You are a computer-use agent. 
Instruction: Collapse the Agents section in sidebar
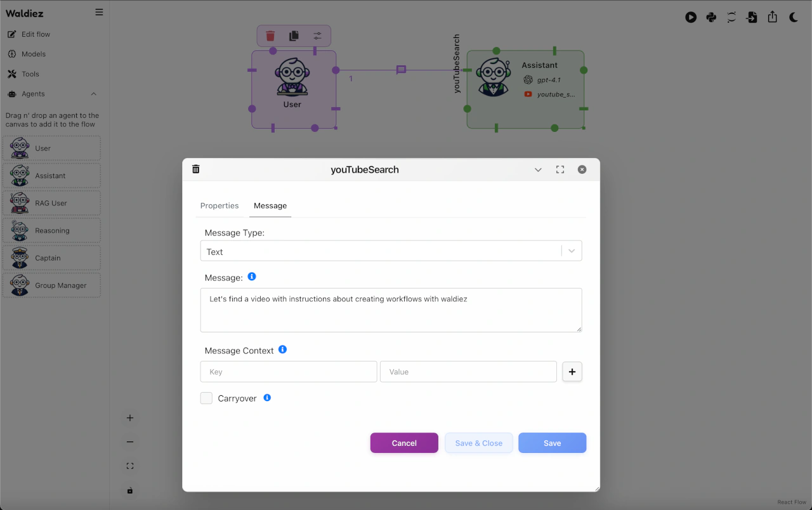point(94,94)
